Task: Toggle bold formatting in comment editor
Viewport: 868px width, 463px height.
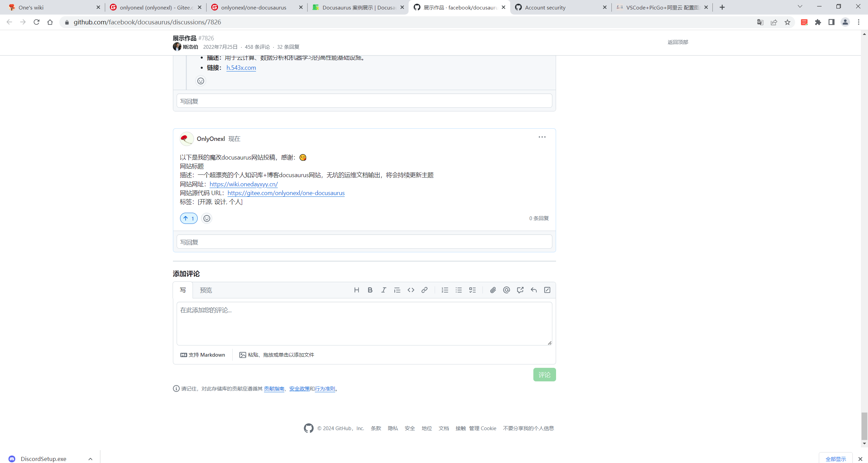Action: (370, 290)
